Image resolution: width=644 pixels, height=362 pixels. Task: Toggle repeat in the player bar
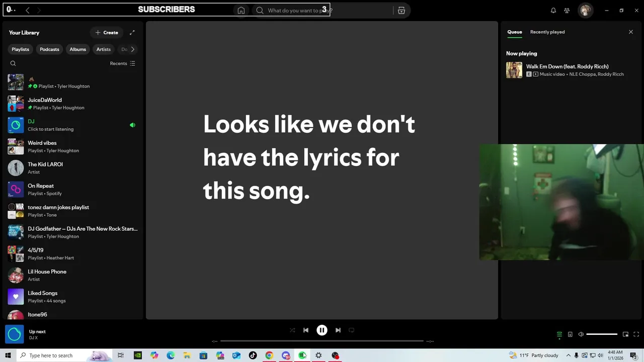tap(352, 330)
